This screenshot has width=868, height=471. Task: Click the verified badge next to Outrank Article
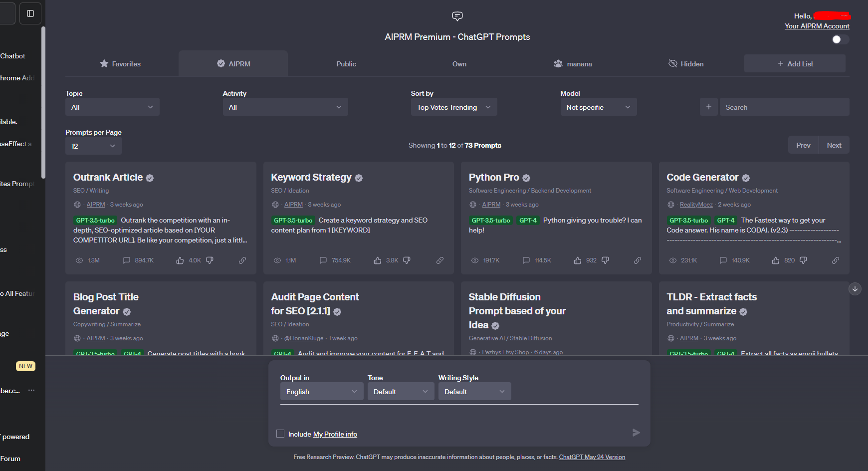[x=150, y=178]
